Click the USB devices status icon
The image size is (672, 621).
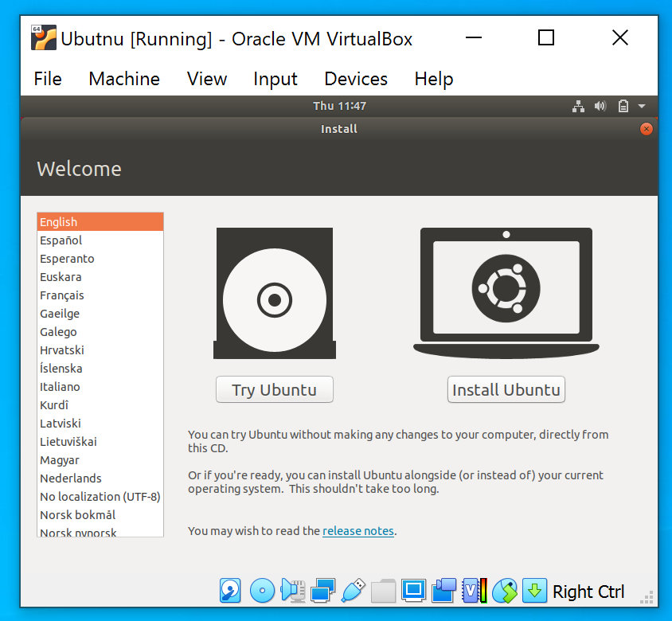(x=354, y=591)
